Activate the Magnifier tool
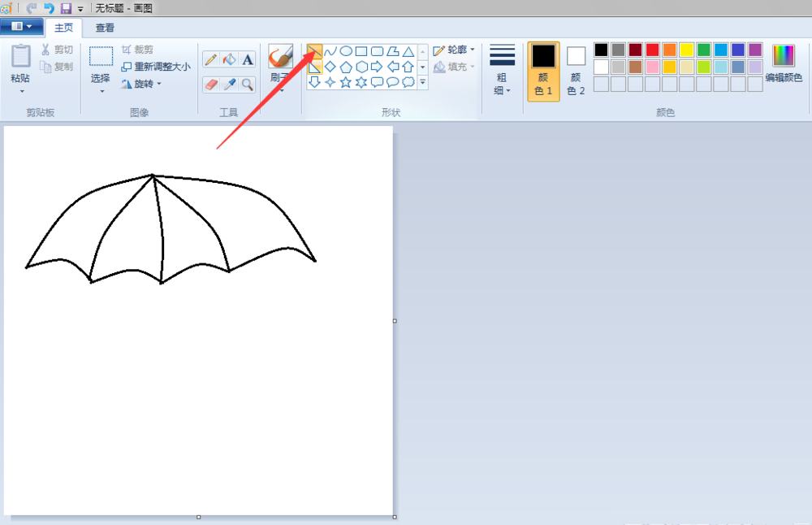This screenshot has width=812, height=525. 248,84
